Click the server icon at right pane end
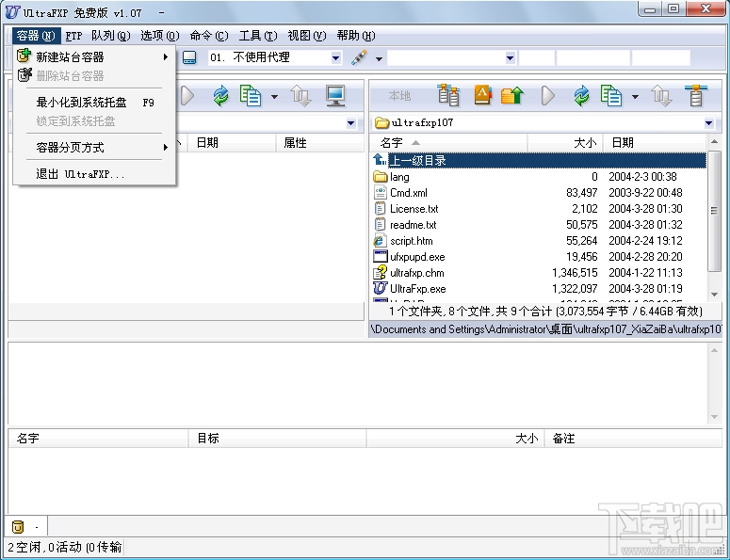The height and width of the screenshot is (560, 730). tap(695, 96)
